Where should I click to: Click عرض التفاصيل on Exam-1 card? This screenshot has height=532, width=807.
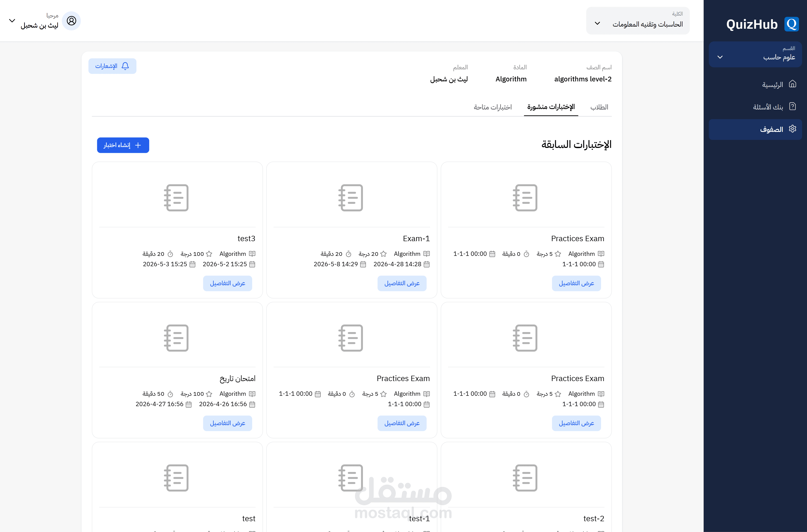point(402,283)
